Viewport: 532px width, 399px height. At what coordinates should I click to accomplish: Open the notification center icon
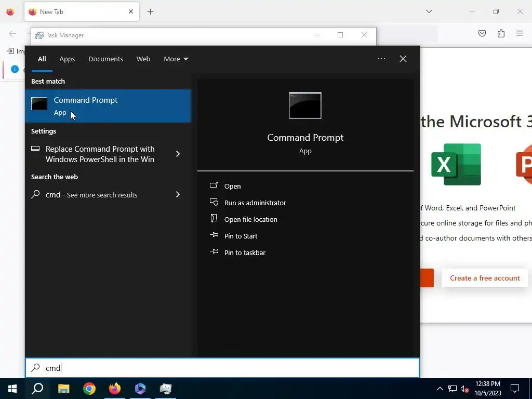click(515, 389)
